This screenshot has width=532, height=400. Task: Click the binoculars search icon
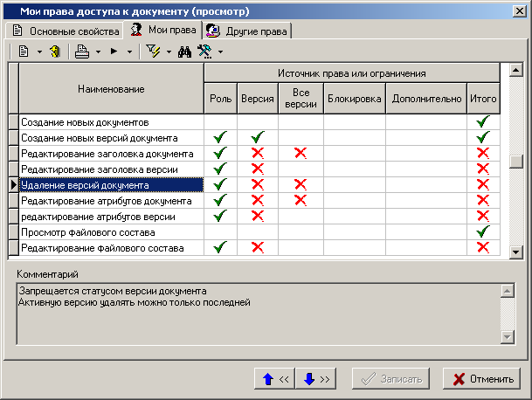(x=184, y=52)
